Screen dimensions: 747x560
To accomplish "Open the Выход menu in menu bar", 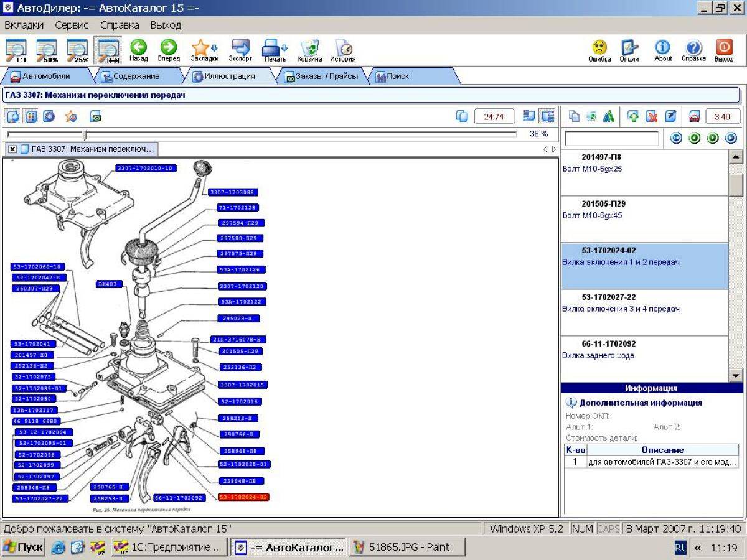I will pos(166,26).
